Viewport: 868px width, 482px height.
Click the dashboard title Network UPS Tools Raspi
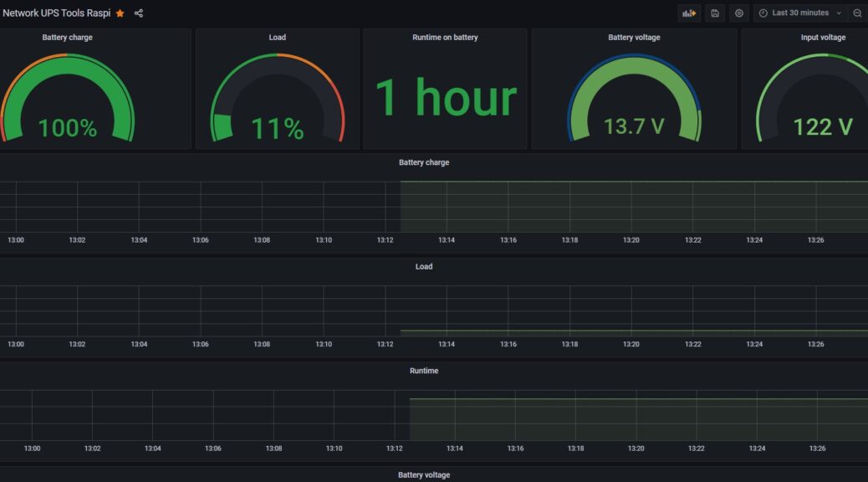point(57,13)
